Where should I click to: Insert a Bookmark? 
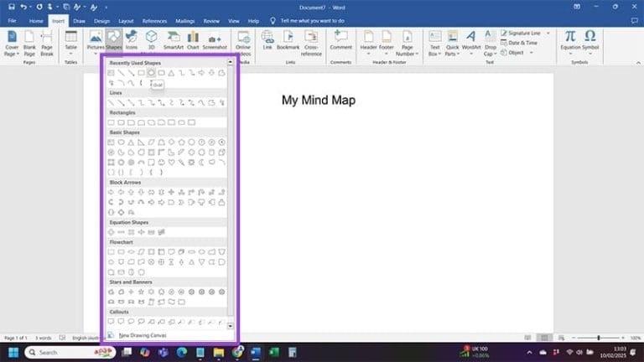pyautogui.click(x=288, y=40)
